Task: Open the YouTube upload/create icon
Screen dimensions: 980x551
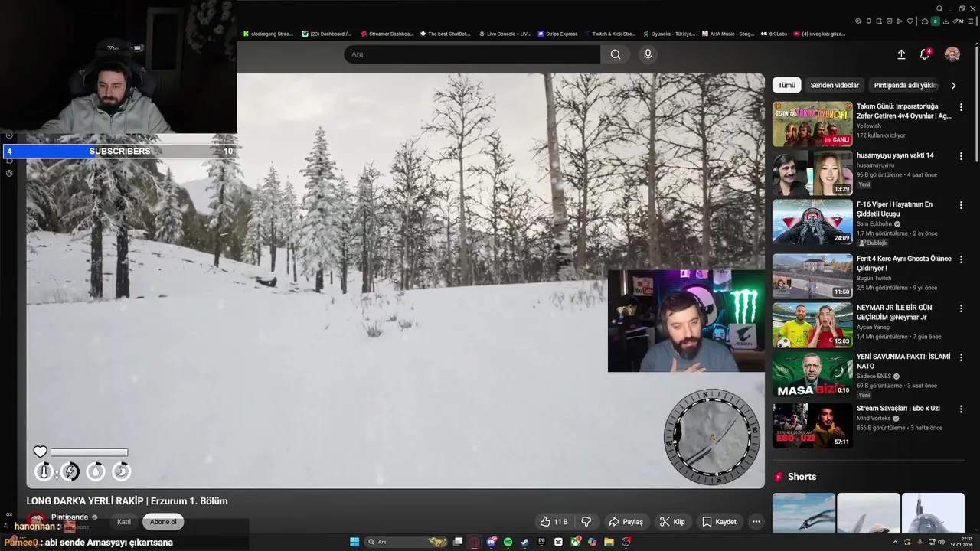Action: pyautogui.click(x=901, y=54)
